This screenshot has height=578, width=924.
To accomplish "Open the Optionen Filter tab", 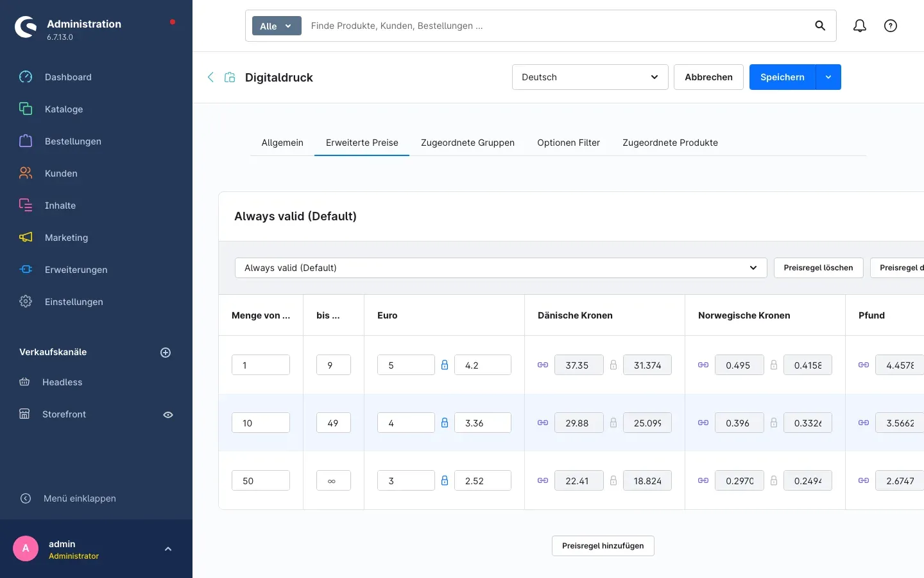I will coord(569,143).
